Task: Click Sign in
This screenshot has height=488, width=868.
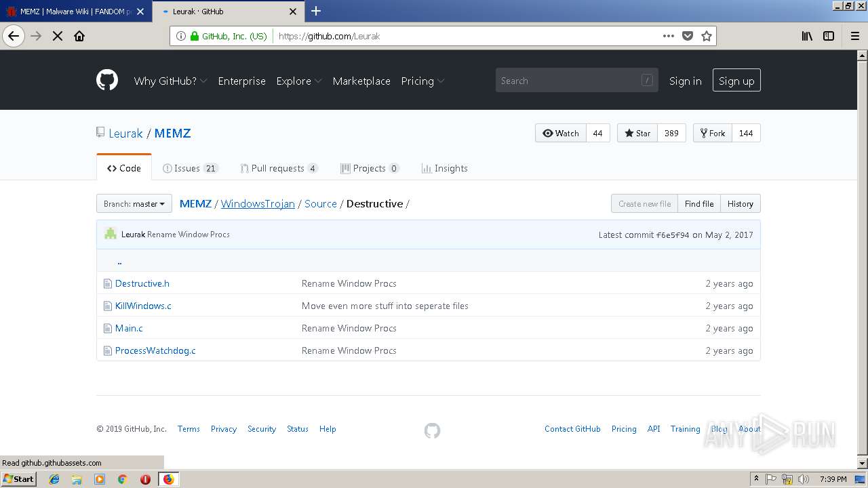Action: click(685, 81)
